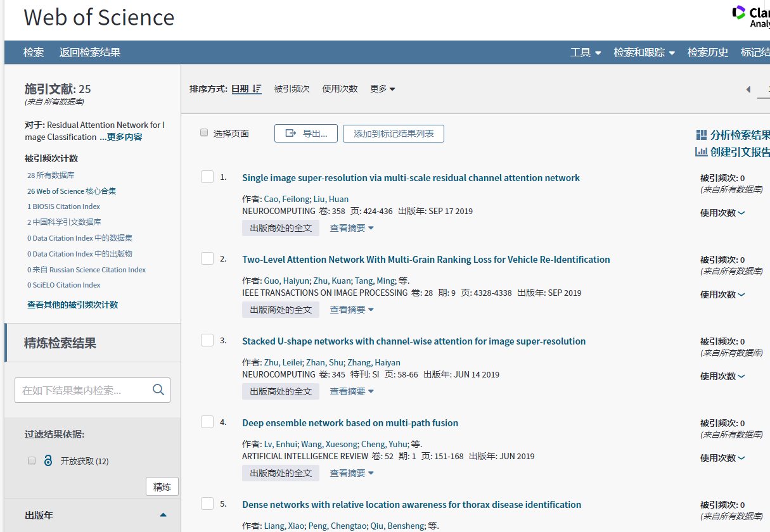The height and width of the screenshot is (532, 770).
Task: Click the citation report bar chart icon
Action: [x=701, y=151]
